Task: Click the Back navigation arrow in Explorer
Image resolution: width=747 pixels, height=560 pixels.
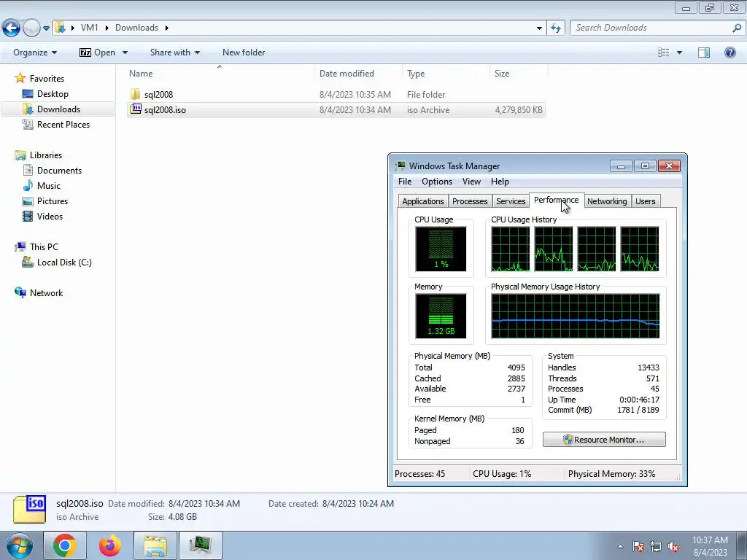Action: click(11, 28)
